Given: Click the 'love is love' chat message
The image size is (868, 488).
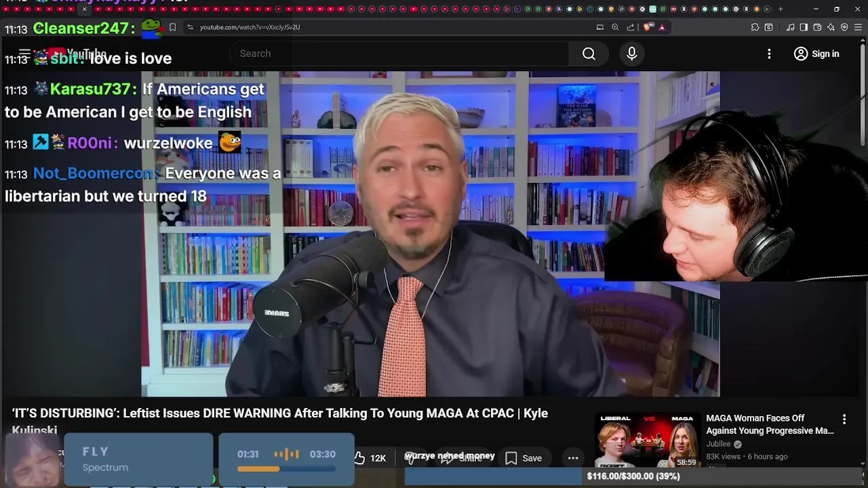Looking at the screenshot, I should [130, 58].
